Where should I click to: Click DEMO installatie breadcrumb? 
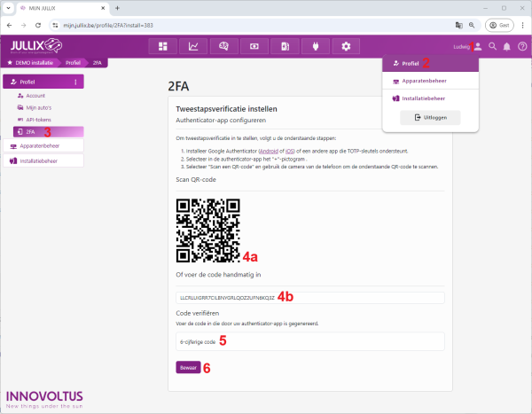coord(34,63)
